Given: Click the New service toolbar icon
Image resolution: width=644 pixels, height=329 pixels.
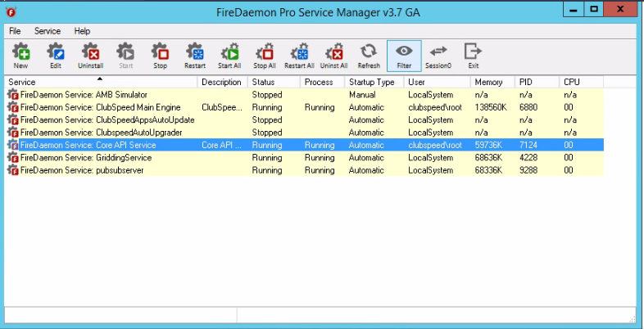Looking at the screenshot, I should point(21,56).
